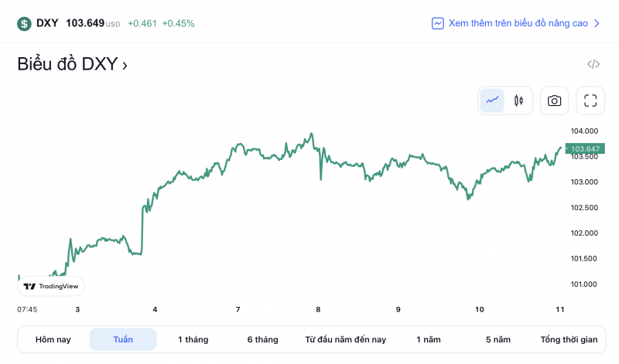
Task: Open 'Xem thêm trên biểu đồ nâng cao' link
Action: point(518,23)
